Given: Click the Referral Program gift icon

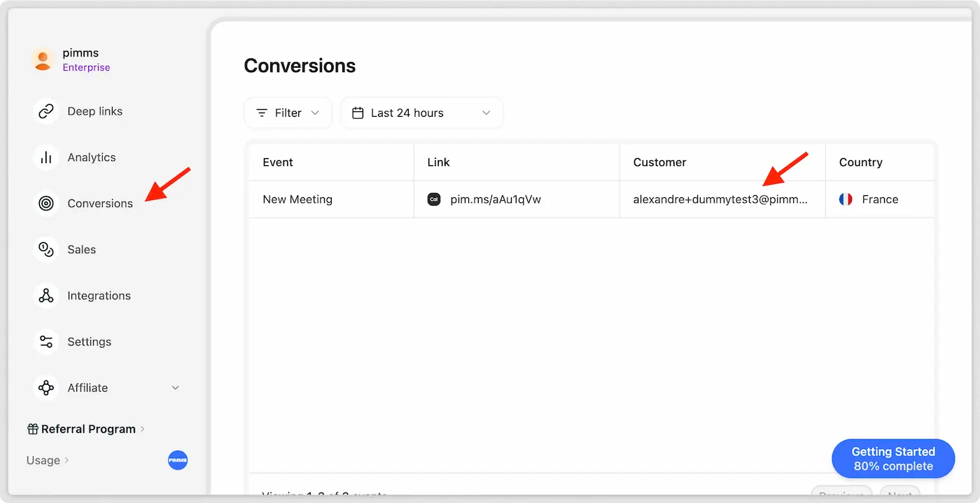Looking at the screenshot, I should tap(33, 430).
